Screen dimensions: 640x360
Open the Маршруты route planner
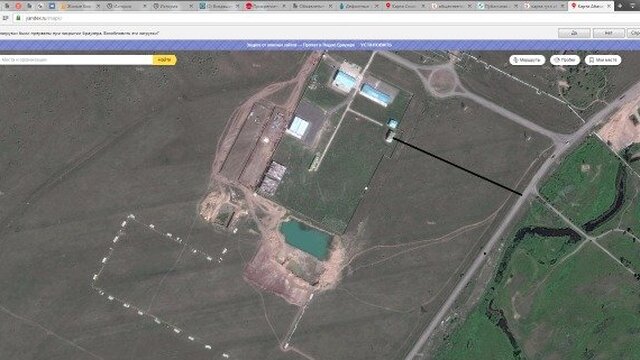coord(527,60)
